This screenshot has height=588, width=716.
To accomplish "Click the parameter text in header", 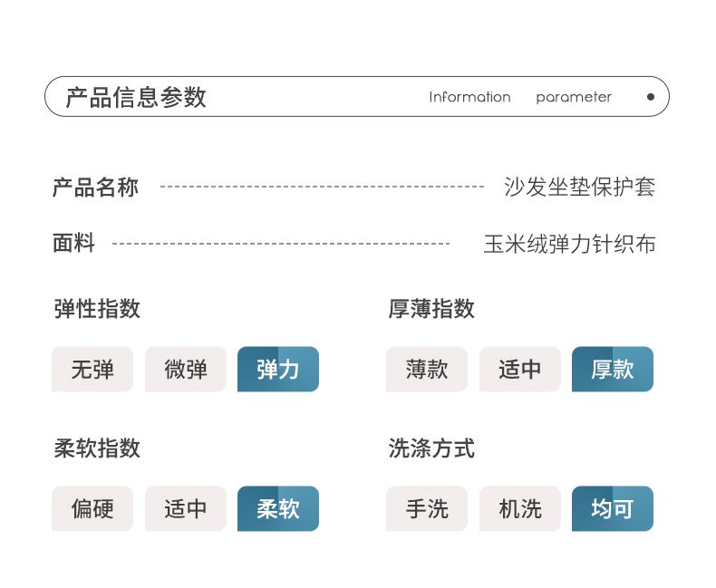I will click(x=574, y=97).
